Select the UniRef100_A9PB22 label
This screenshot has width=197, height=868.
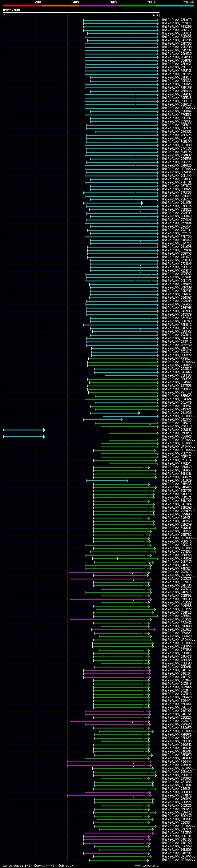pos(177,125)
